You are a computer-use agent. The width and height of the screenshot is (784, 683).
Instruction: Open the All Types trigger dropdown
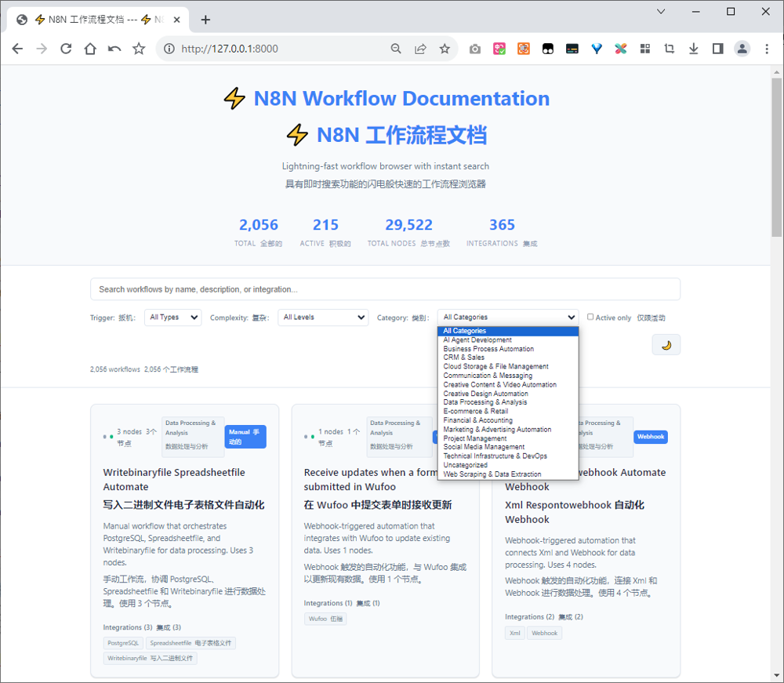point(172,318)
